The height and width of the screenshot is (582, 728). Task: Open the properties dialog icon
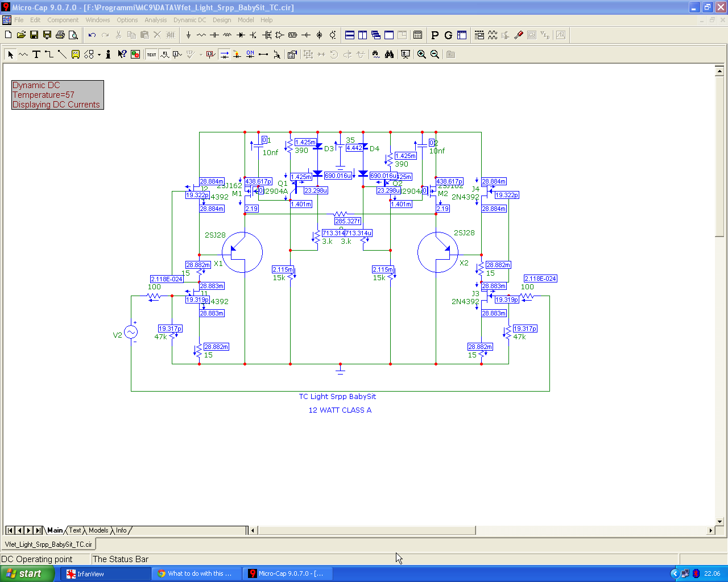(x=292, y=55)
